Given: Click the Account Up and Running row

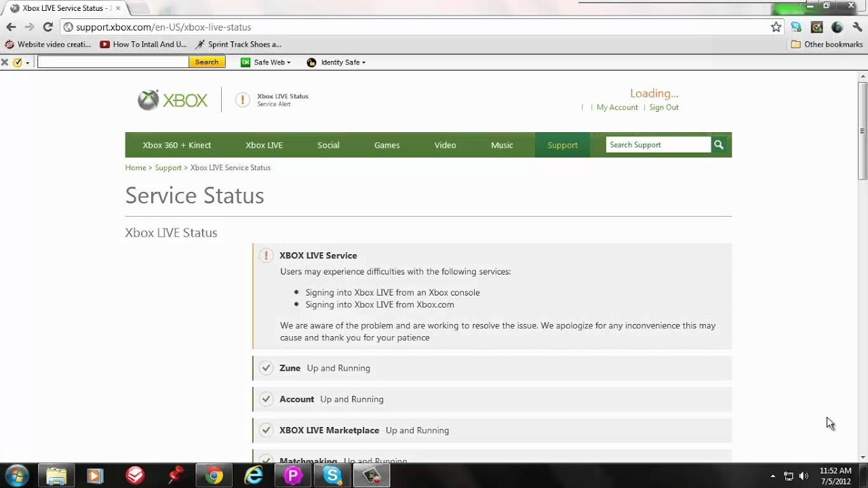Looking at the screenshot, I should pos(492,399).
